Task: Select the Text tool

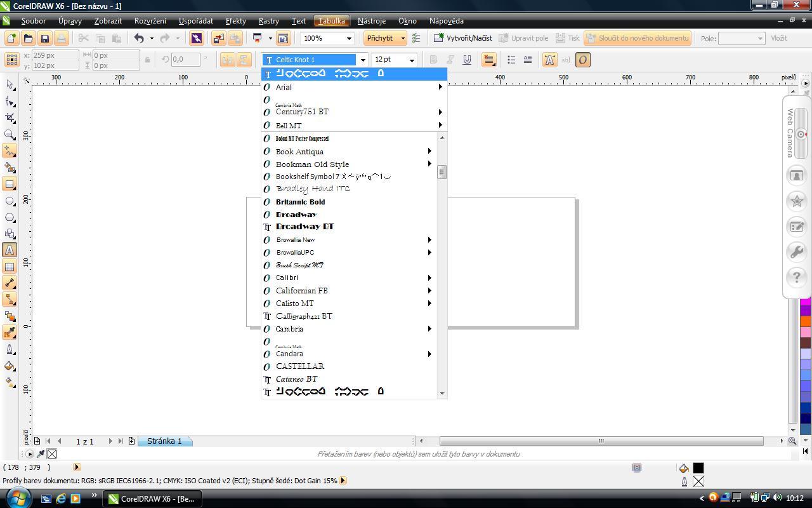Action: (x=10, y=250)
